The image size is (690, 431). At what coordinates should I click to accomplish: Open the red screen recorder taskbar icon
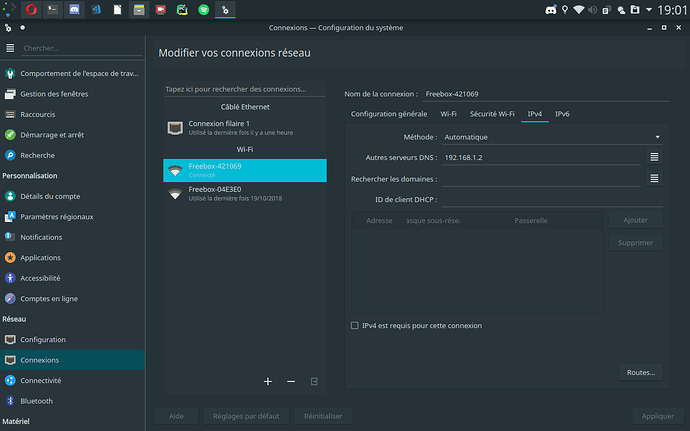coord(161,9)
